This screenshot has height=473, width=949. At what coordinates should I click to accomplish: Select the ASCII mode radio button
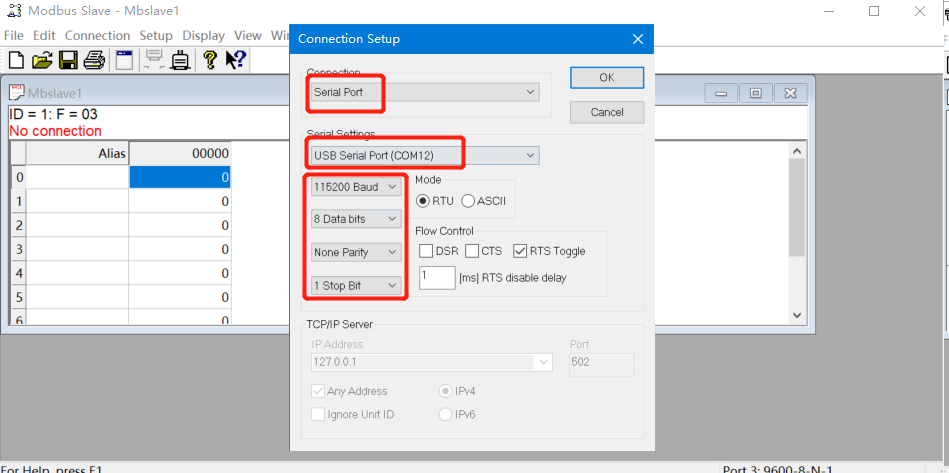[x=468, y=201]
